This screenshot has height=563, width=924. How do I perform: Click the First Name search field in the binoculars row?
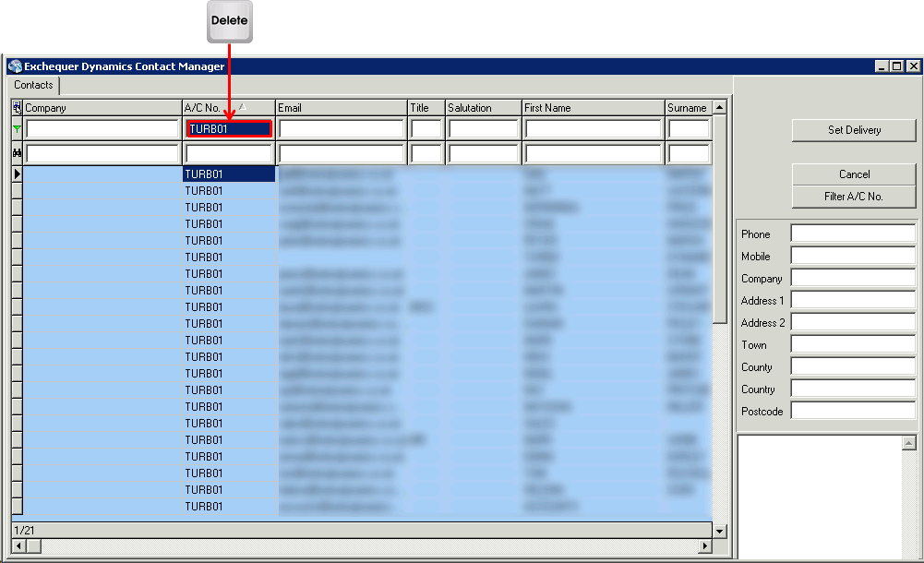click(x=593, y=154)
